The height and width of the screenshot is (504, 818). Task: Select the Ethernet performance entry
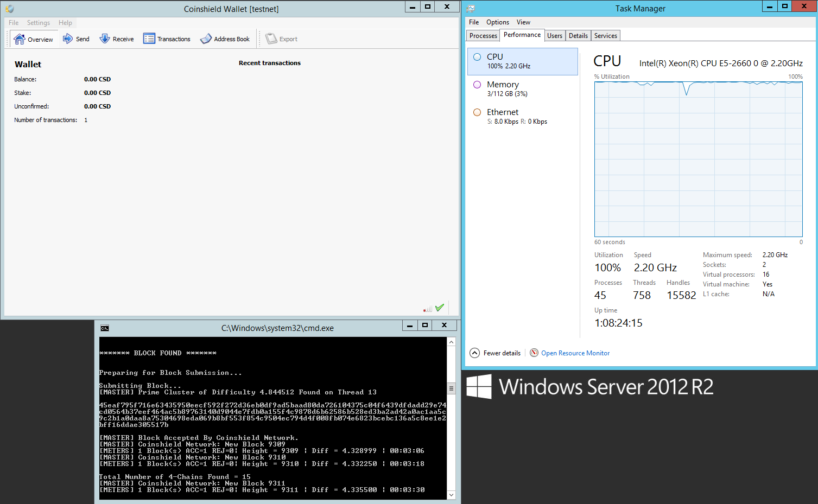point(523,117)
